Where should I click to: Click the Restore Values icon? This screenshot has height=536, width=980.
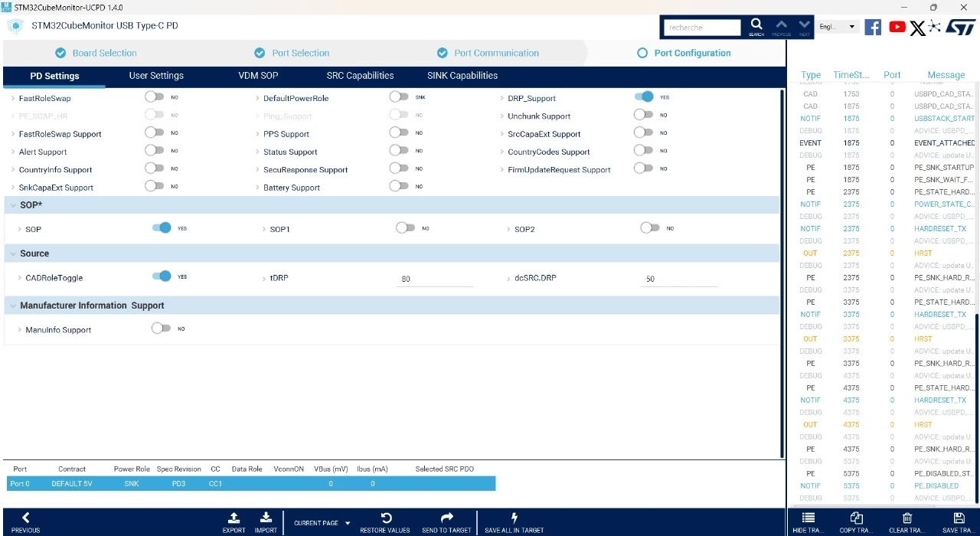387,518
